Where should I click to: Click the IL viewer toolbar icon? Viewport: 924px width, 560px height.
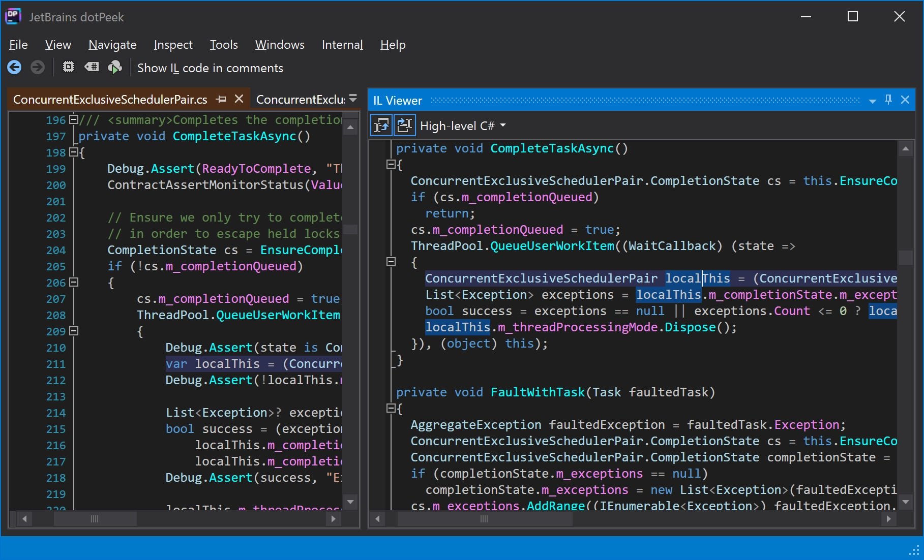point(92,67)
